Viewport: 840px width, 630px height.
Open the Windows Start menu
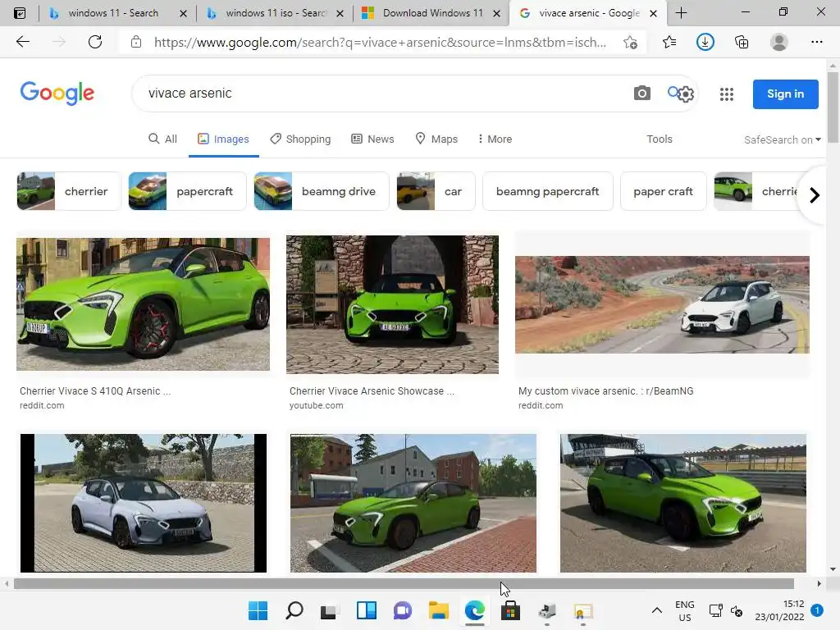click(258, 610)
